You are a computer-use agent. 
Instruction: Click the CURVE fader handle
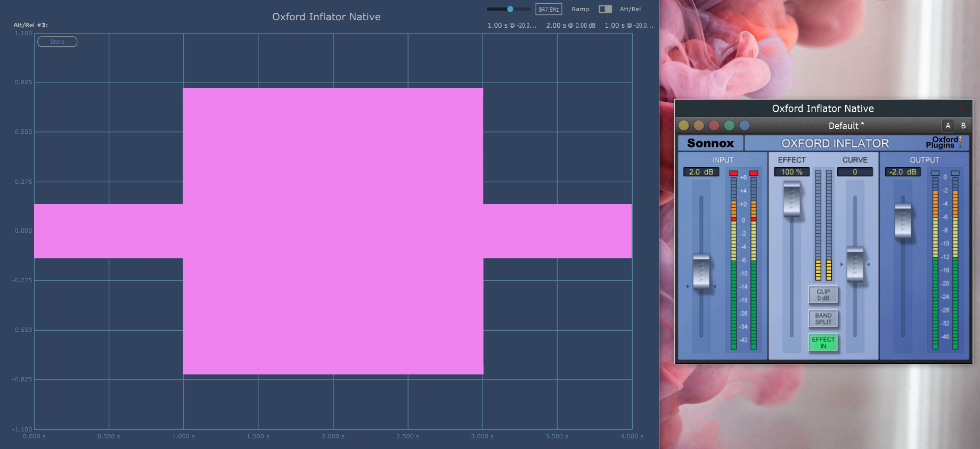coord(855,265)
